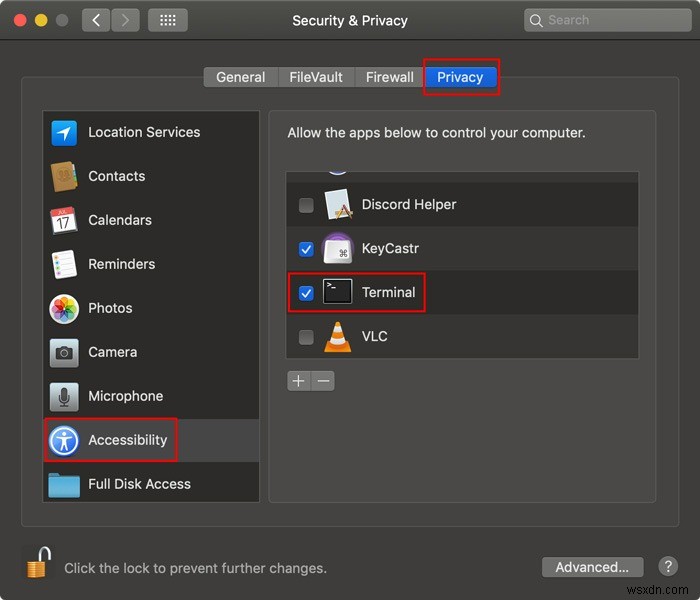Select Contacts label in the list
This screenshot has height=600, width=700.
coord(117,176)
